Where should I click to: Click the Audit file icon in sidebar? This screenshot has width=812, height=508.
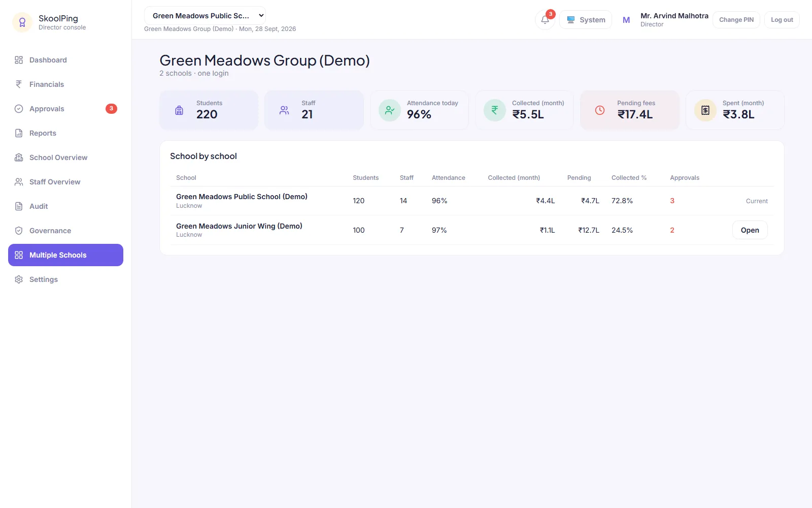pos(19,206)
